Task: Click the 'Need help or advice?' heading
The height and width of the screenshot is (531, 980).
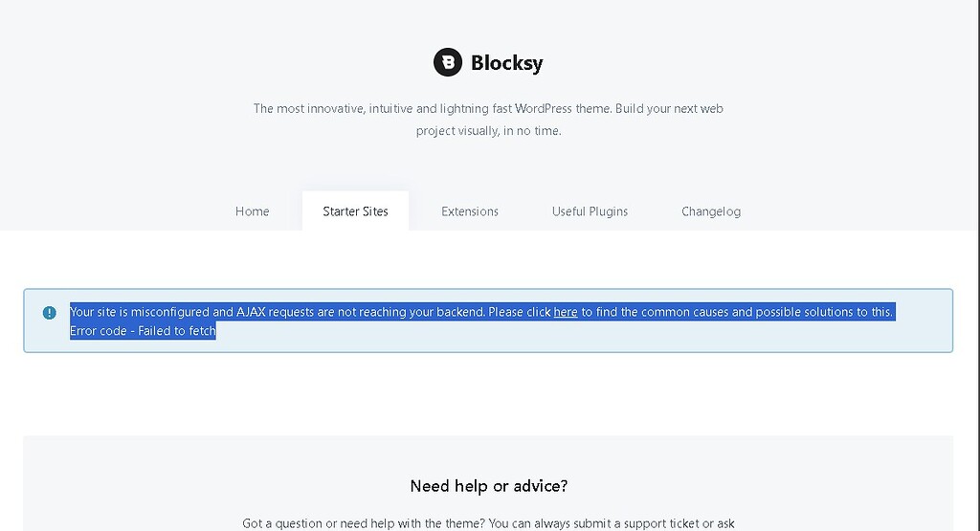Action: (489, 486)
